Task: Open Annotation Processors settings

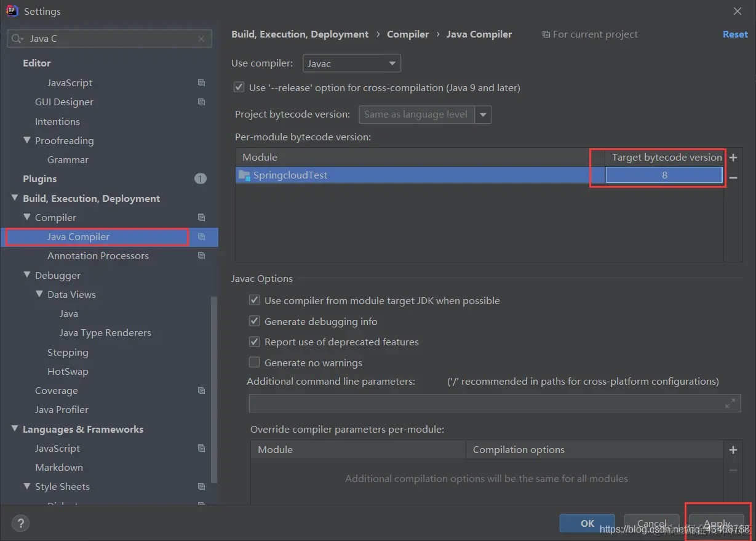Action: pos(98,255)
